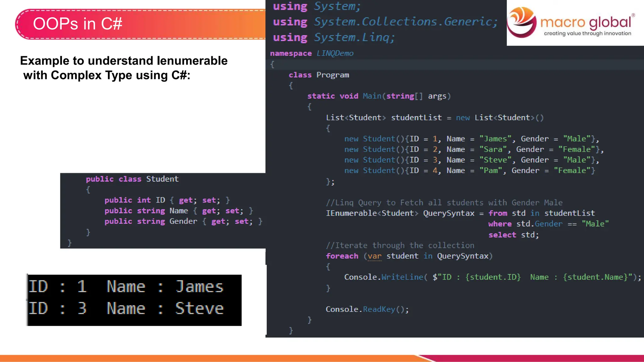
Task: Click the Student line with Name "Sara"
Action: 474,150
